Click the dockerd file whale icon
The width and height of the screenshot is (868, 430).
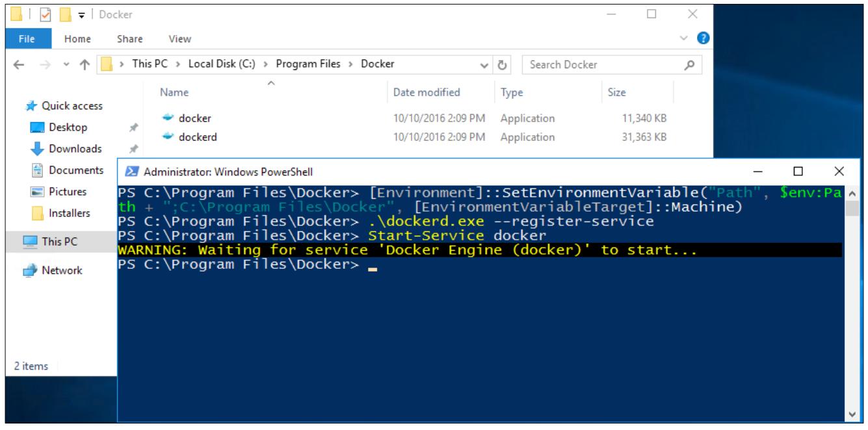pos(168,137)
